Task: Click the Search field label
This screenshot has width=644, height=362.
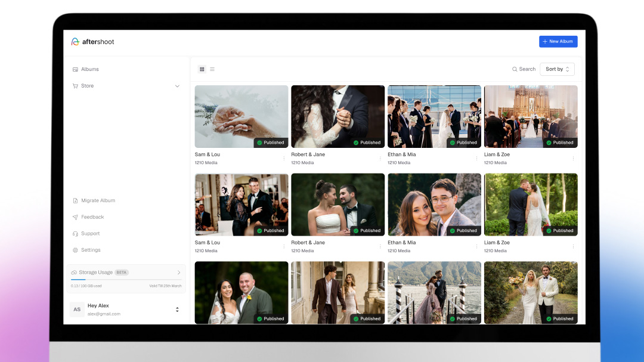Action: [x=527, y=69]
